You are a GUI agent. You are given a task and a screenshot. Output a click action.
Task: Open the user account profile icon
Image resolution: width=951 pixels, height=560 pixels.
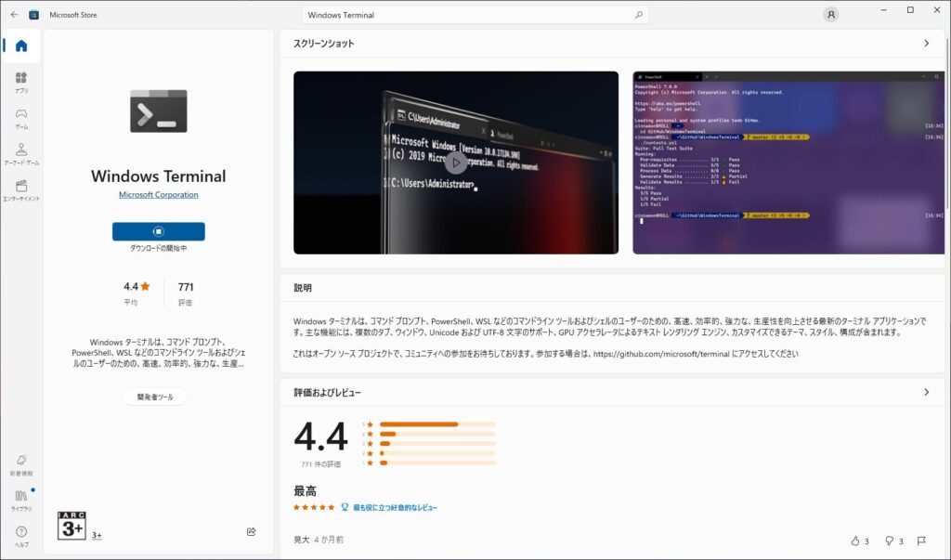click(x=831, y=15)
